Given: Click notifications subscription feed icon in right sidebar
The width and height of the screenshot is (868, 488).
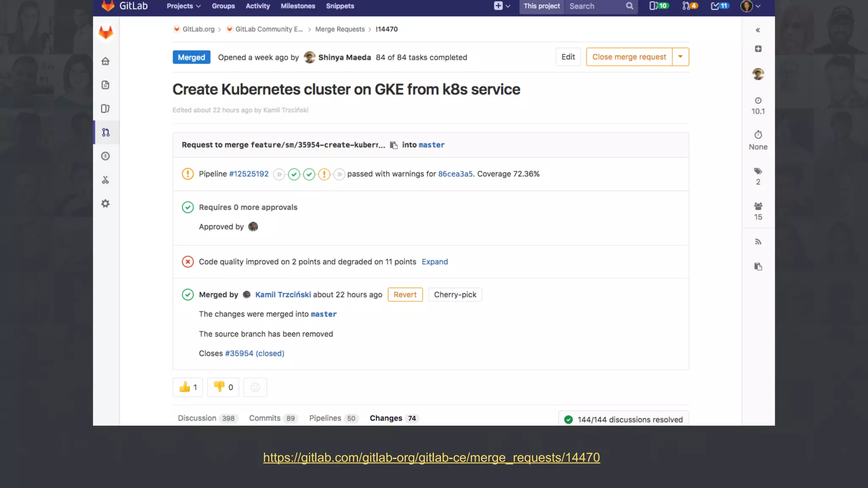Looking at the screenshot, I should [758, 242].
